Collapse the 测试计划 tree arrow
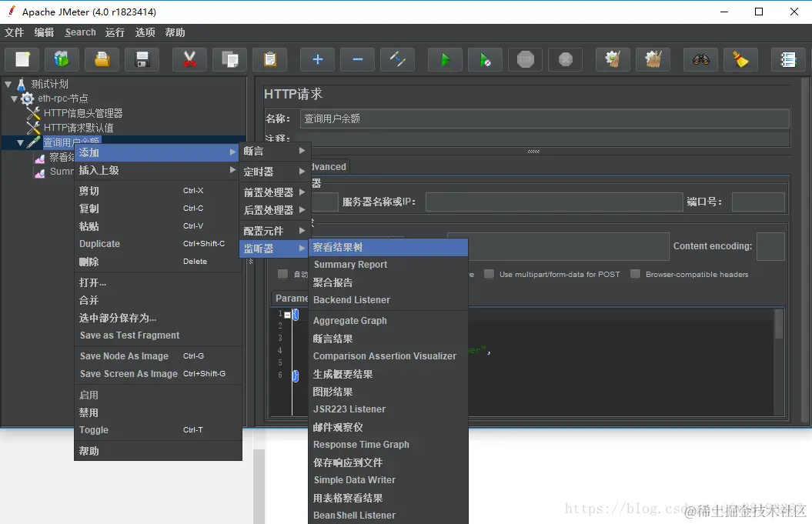This screenshot has width=812, height=524. pyautogui.click(x=8, y=84)
